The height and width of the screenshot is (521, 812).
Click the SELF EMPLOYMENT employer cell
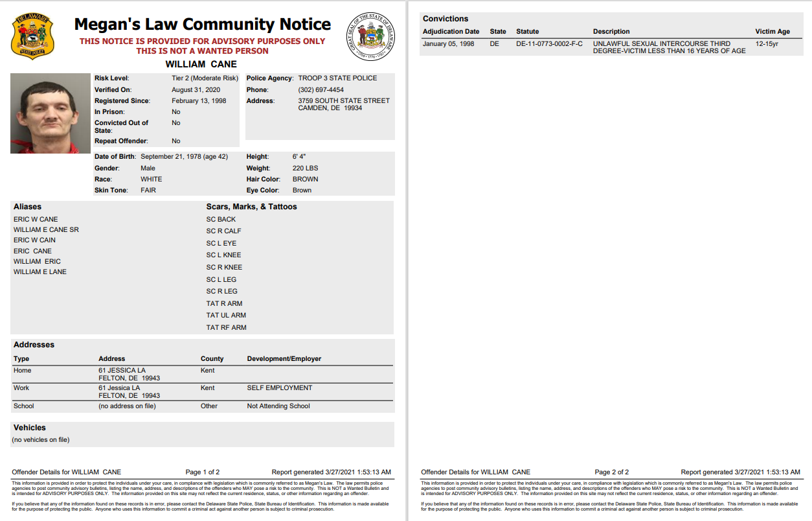tap(279, 388)
